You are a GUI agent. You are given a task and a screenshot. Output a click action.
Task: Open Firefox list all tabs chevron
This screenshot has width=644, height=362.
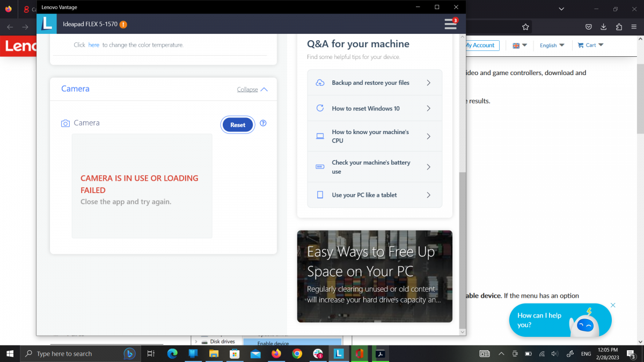(x=561, y=9)
